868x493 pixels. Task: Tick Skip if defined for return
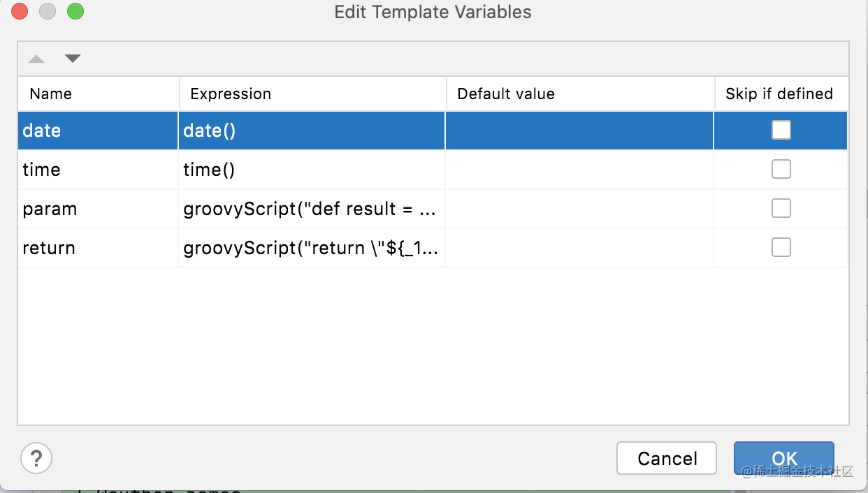(781, 247)
